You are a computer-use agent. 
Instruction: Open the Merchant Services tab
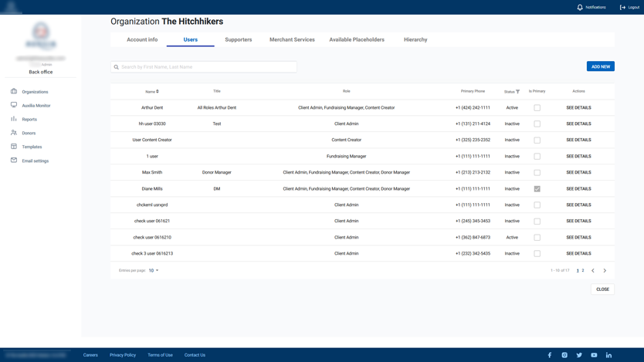[292, 39]
